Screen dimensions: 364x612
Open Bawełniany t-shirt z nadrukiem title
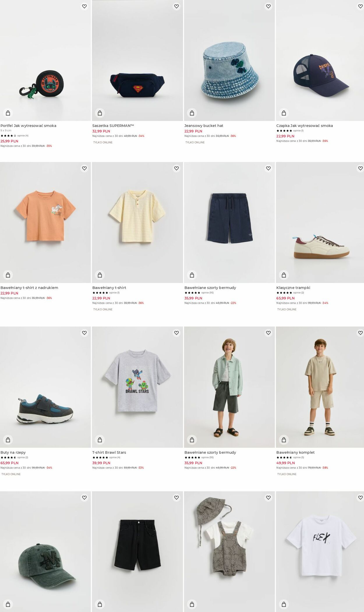click(x=29, y=288)
